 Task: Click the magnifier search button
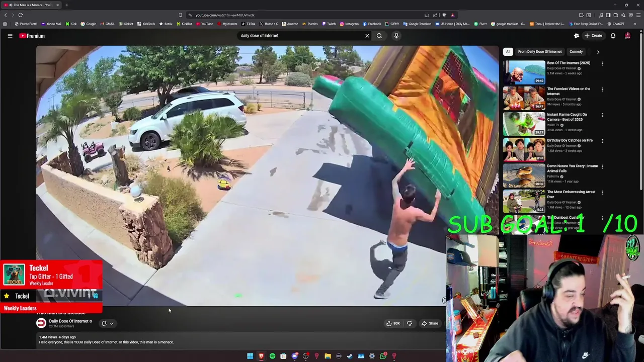(379, 36)
